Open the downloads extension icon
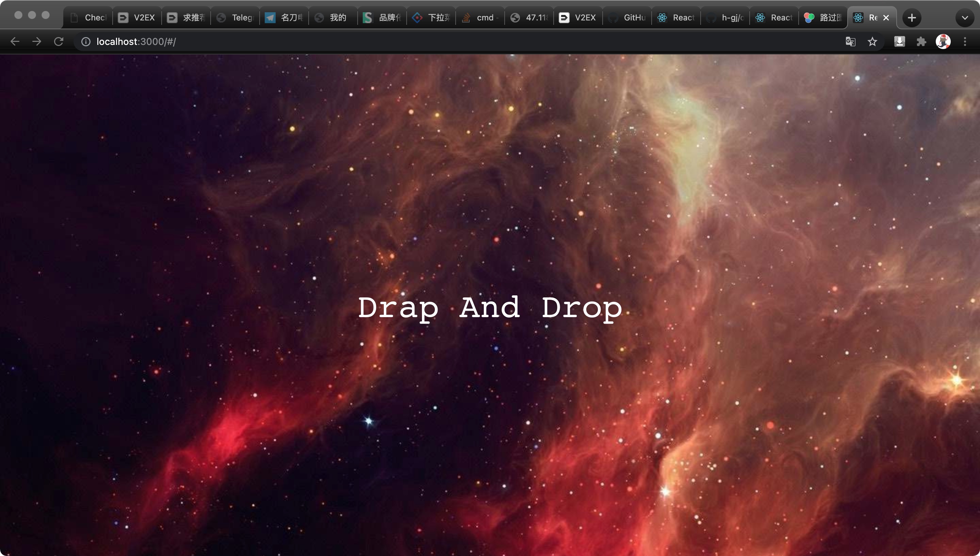This screenshot has height=556, width=980. point(900,41)
